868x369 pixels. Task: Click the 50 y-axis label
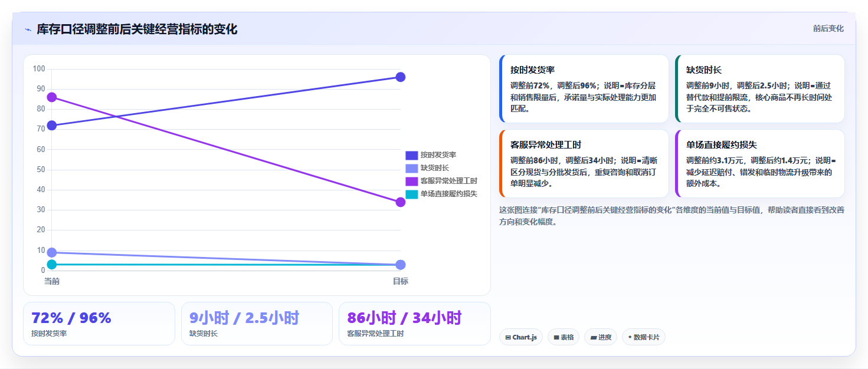(x=41, y=170)
